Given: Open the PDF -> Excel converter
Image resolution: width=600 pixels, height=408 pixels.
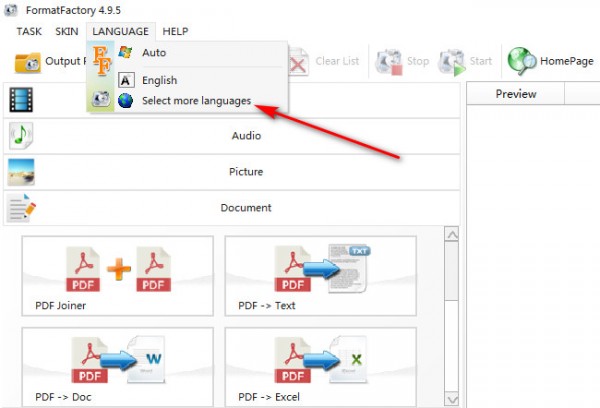Looking at the screenshot, I should pyautogui.click(x=321, y=367).
